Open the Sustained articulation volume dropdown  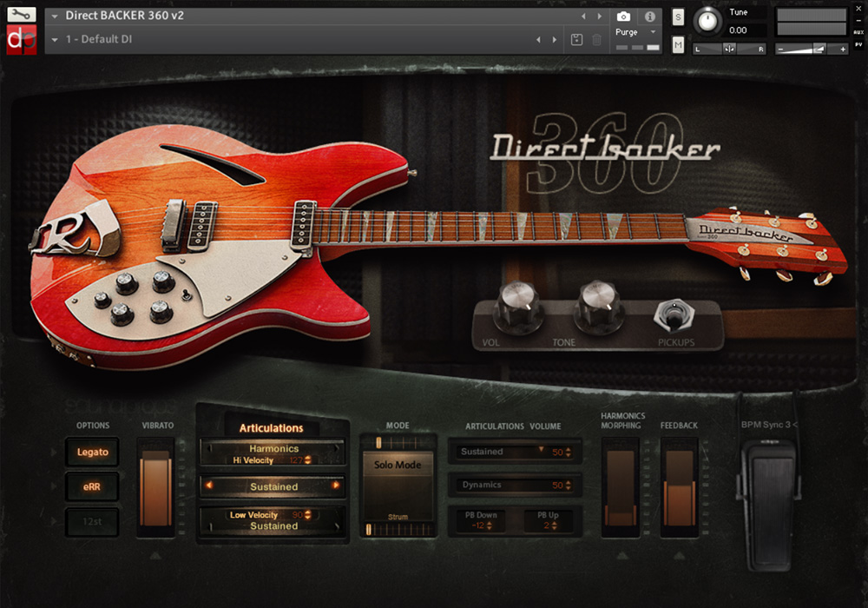[x=541, y=449]
